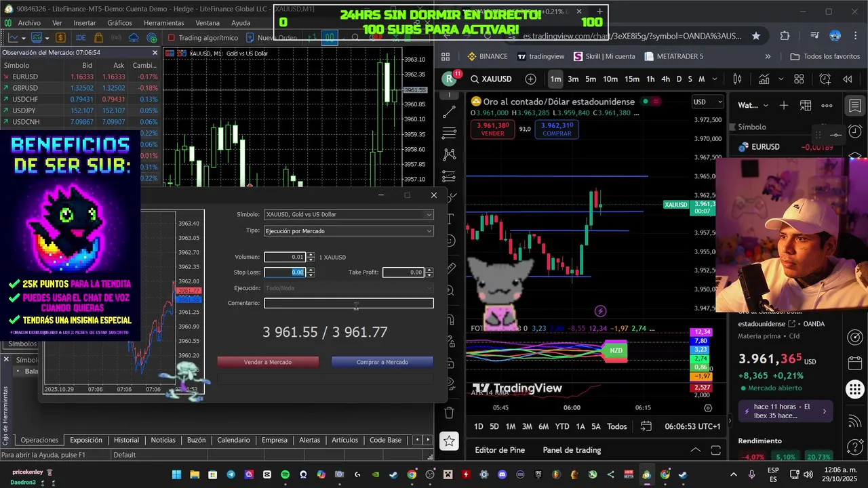The image size is (868, 488).
Task: Click the bar replay rewind icon
Action: 847,79
